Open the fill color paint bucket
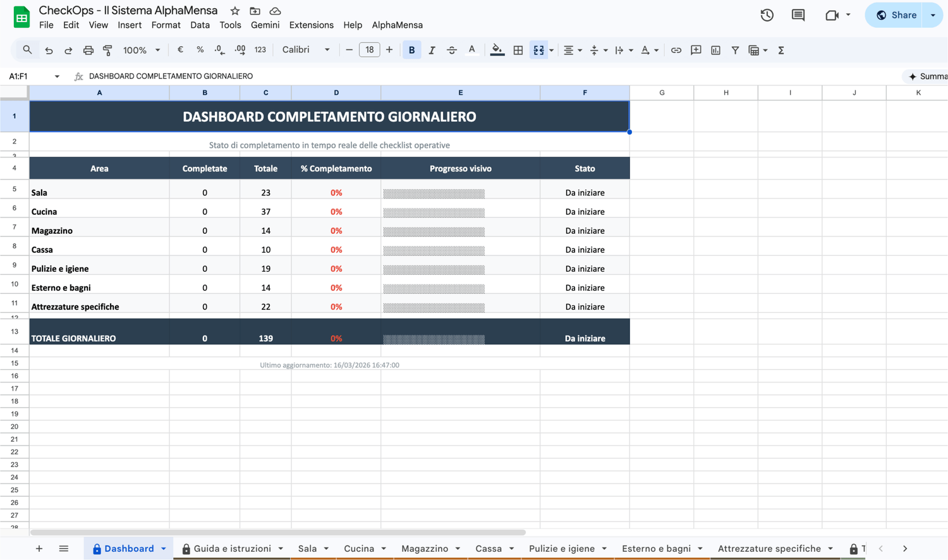This screenshot has width=948, height=560. click(x=497, y=50)
